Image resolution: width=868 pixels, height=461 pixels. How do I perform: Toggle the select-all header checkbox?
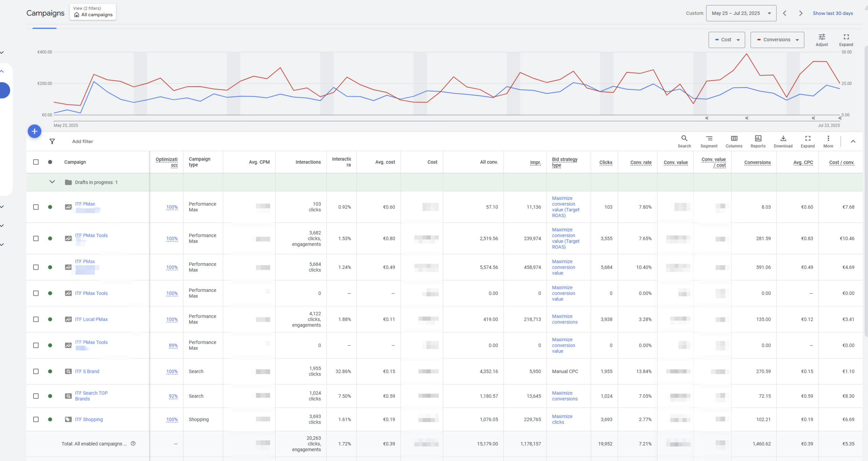coord(36,162)
